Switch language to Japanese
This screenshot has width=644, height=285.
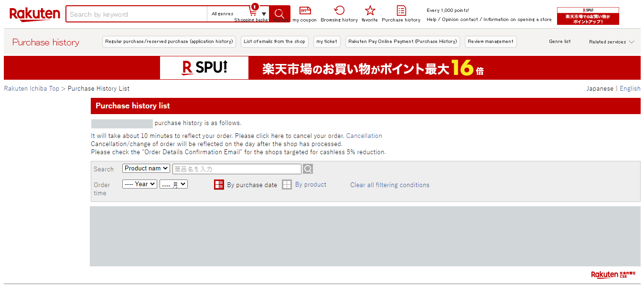pyautogui.click(x=600, y=89)
